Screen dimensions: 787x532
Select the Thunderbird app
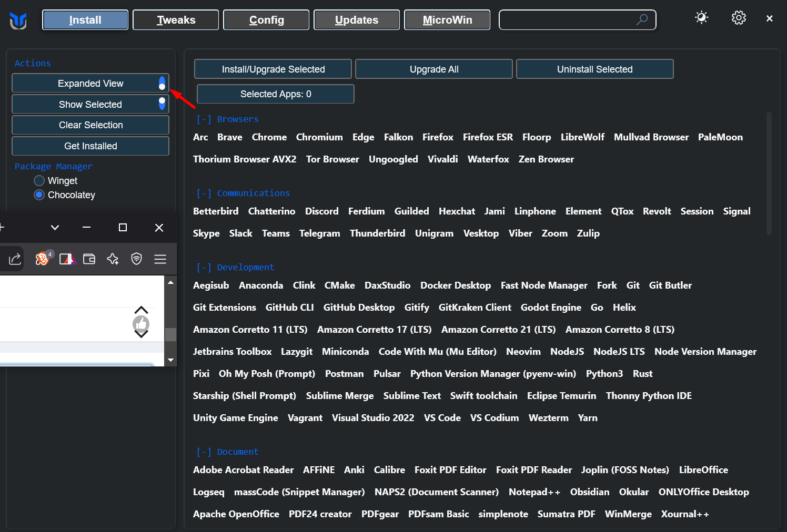coord(378,233)
